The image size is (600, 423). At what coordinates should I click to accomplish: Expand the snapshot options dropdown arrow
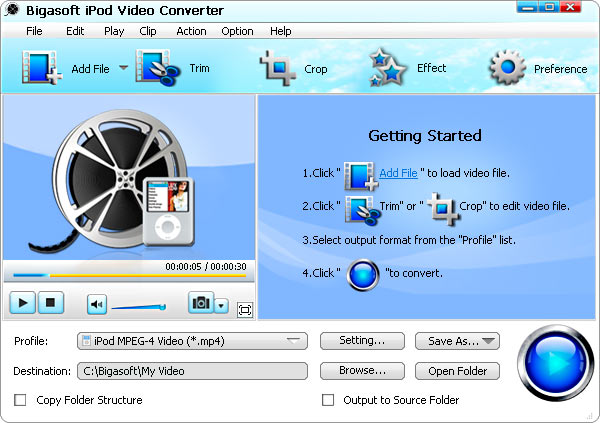point(221,305)
